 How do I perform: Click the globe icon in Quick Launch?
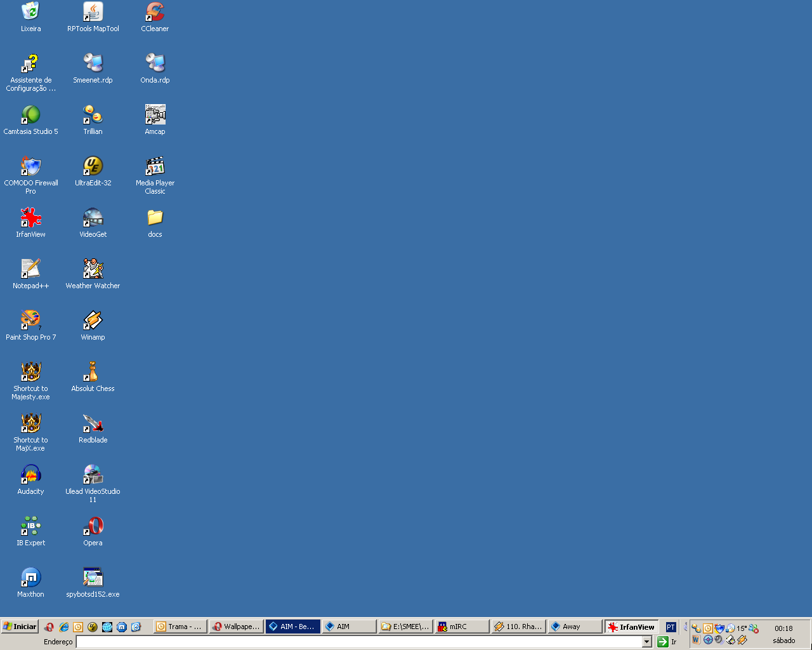point(107,627)
